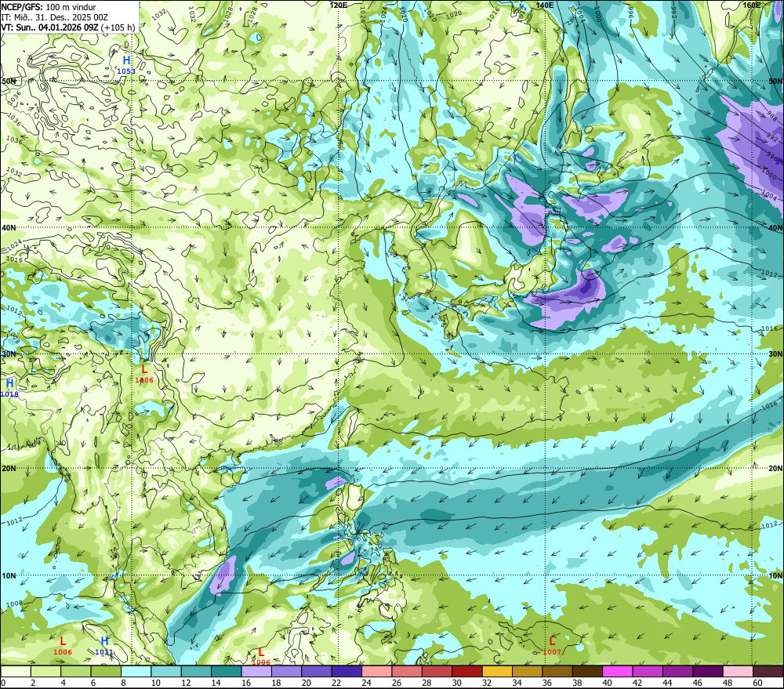Viewport: 784px width, 689px height.
Task: Click the right-edge 20N latitude label
Action: pos(775,469)
